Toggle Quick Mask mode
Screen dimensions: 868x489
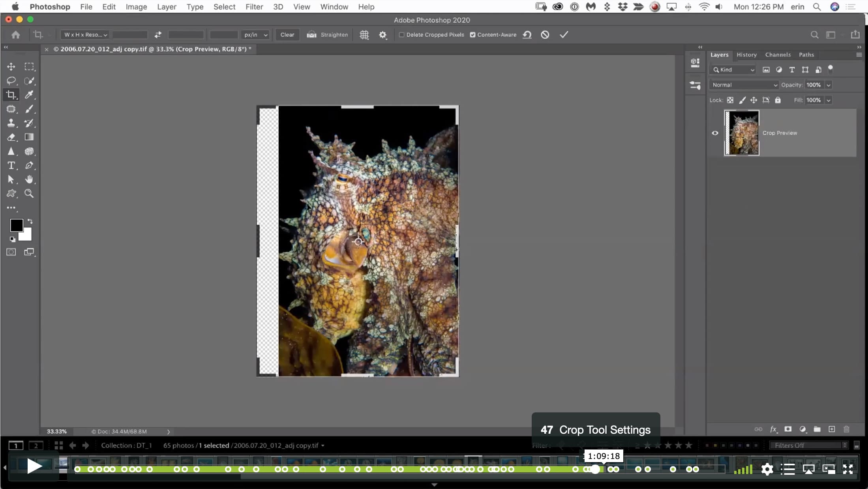click(x=11, y=252)
